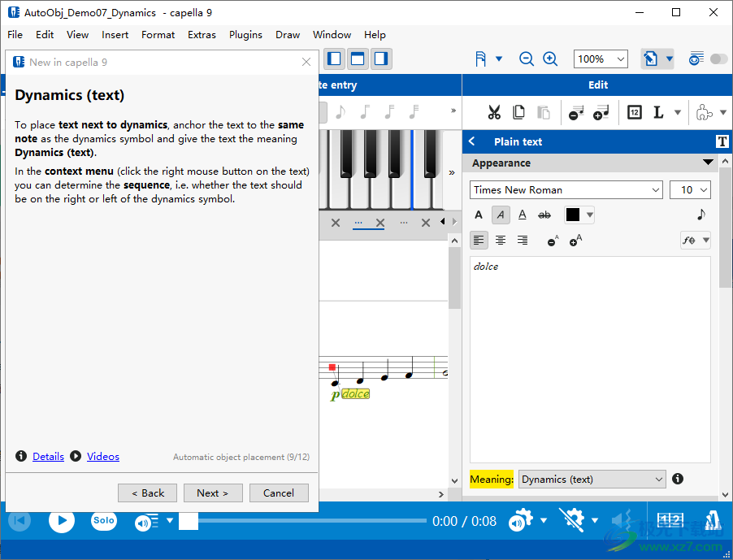This screenshot has width=733, height=560.
Task: Click the Copy icon in Edit toolbar
Action: (518, 113)
